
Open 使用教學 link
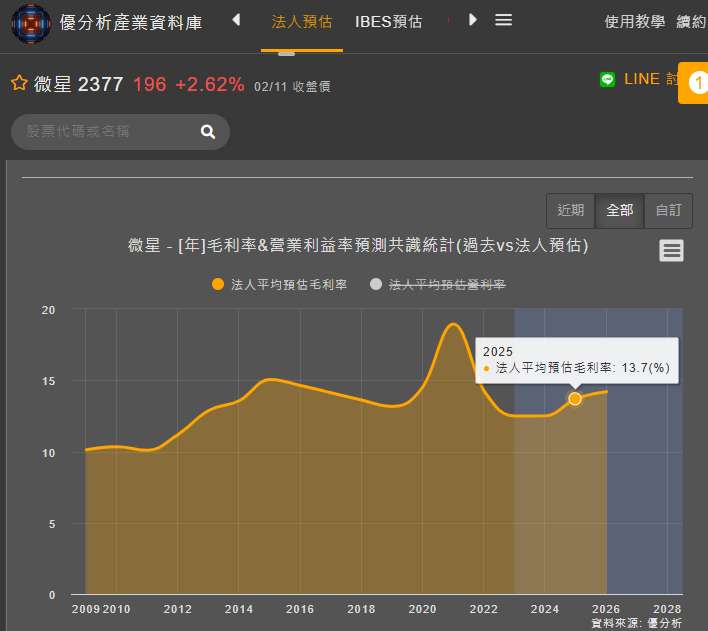[634, 21]
